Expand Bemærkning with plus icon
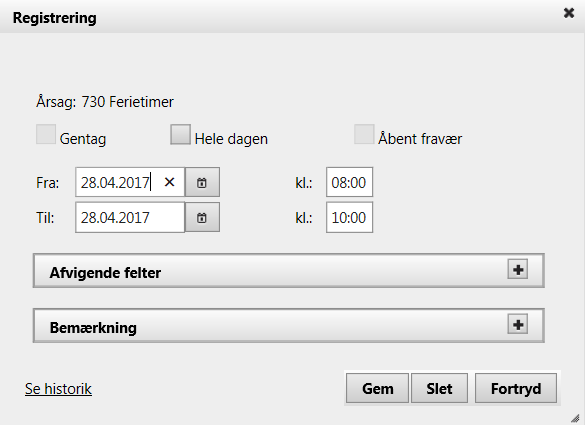Image resolution: width=585 pixels, height=425 pixels. point(518,324)
